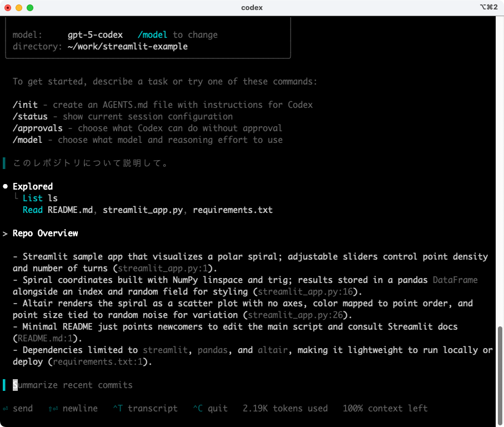
Task: Click the reference '(streamlit_app.py:26)'
Action: [296, 315]
